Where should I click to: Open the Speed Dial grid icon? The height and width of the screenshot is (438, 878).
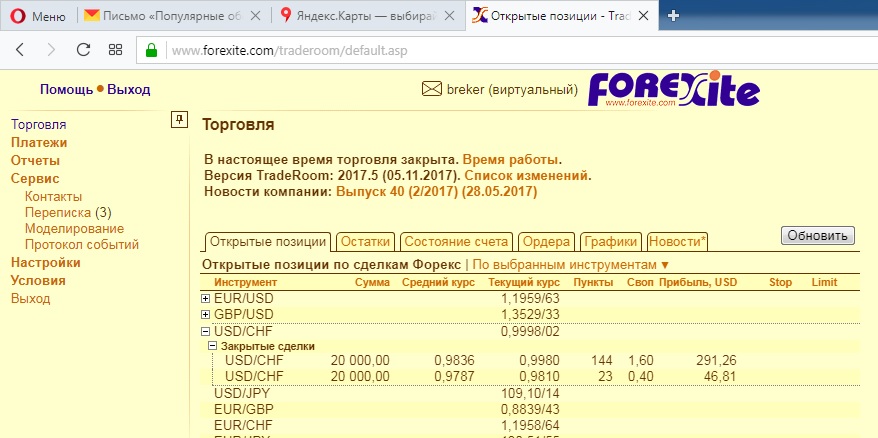115,50
